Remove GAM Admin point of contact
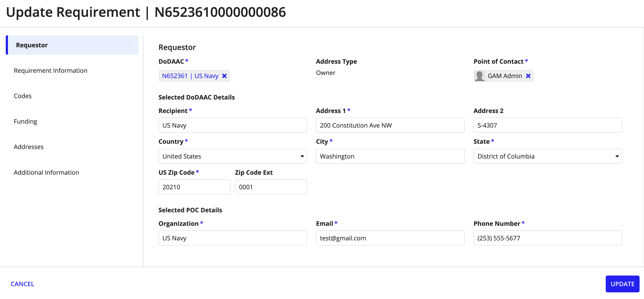The image size is (644, 299). pos(528,76)
